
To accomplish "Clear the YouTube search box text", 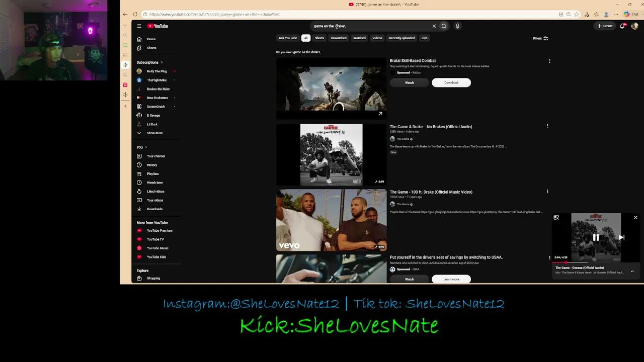I will point(434,26).
